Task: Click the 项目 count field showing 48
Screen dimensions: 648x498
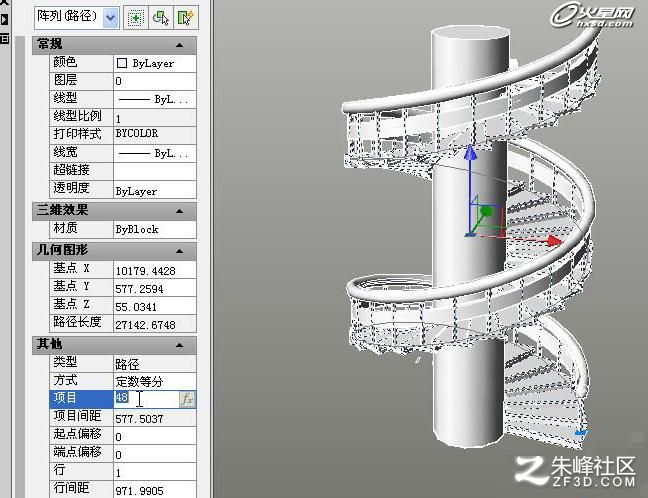Action: (x=146, y=399)
